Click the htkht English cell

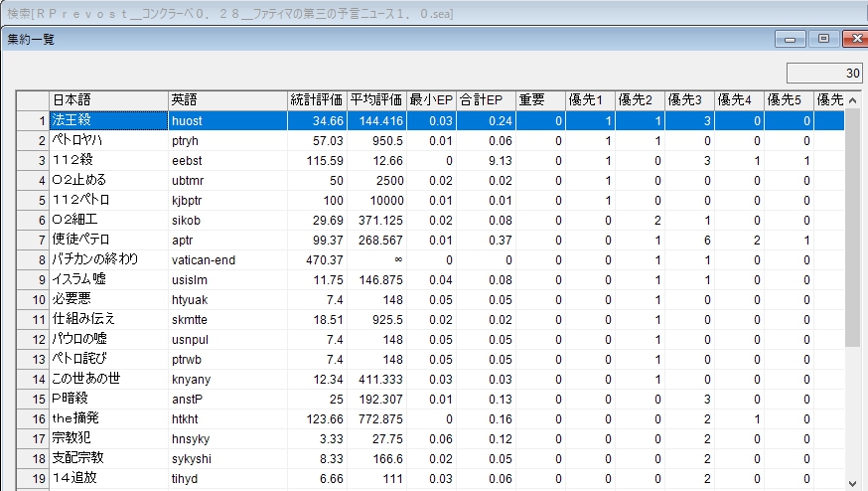pos(227,419)
